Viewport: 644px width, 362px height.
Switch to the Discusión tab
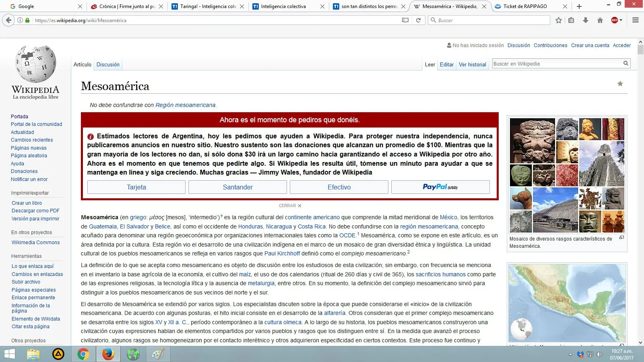pos(107,64)
